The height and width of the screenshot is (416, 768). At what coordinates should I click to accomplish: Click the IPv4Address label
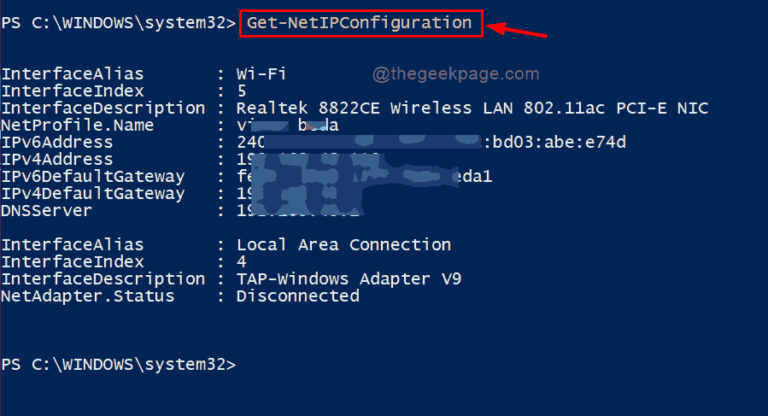pyautogui.click(x=57, y=160)
